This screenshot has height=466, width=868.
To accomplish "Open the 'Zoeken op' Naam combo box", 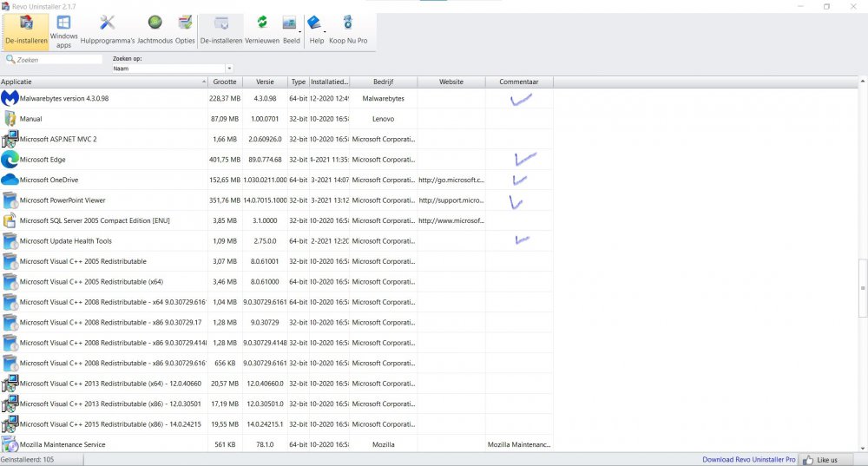I will coord(174,69).
